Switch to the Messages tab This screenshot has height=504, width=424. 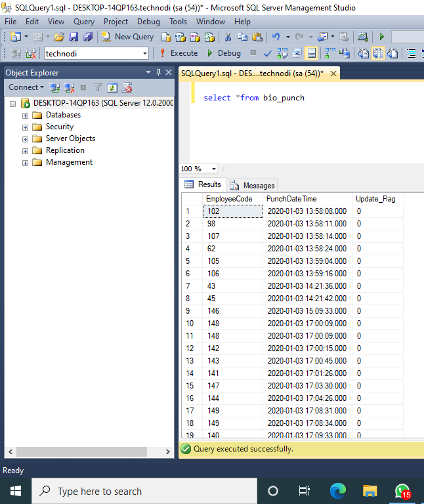(x=252, y=186)
